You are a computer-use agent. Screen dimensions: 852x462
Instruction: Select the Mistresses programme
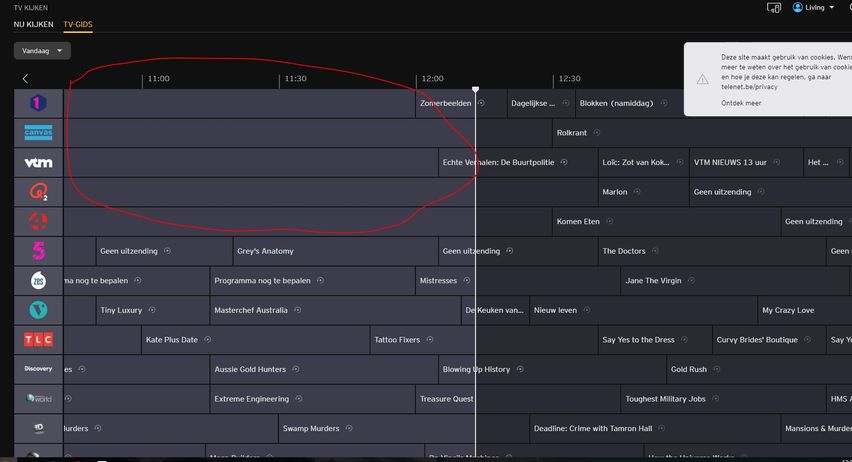[x=438, y=280]
